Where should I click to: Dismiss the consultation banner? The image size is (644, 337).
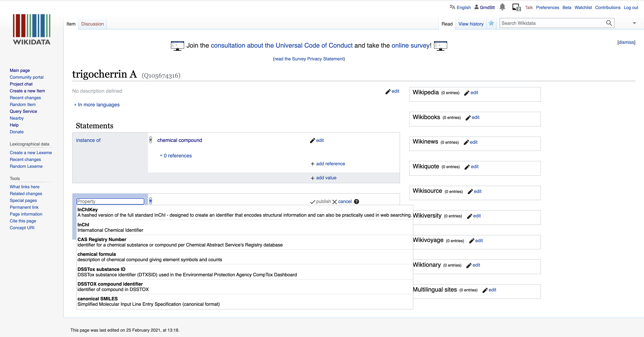coord(626,42)
